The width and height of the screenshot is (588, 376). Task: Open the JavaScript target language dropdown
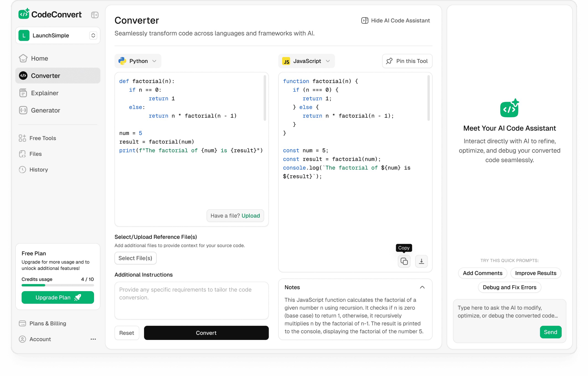click(306, 61)
